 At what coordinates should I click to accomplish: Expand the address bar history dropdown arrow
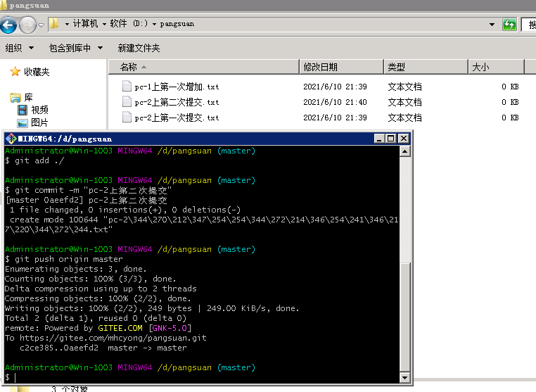pyautogui.click(x=493, y=25)
